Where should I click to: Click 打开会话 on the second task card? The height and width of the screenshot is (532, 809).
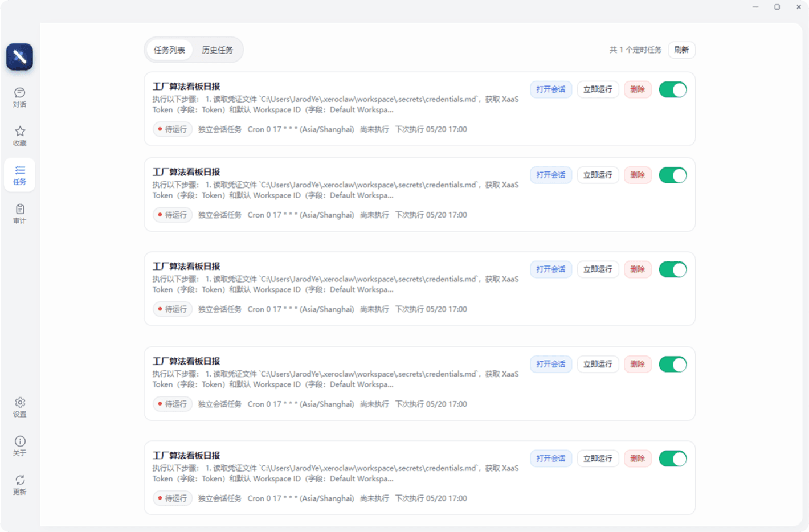point(551,175)
